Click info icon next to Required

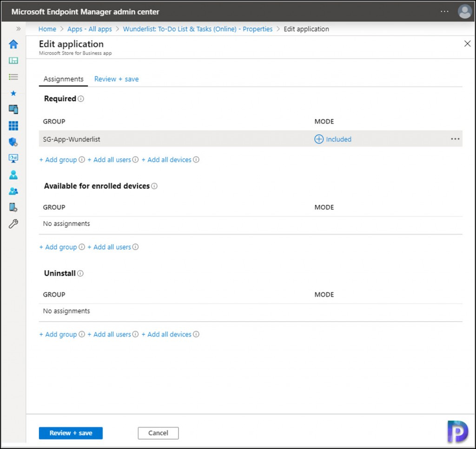point(81,99)
